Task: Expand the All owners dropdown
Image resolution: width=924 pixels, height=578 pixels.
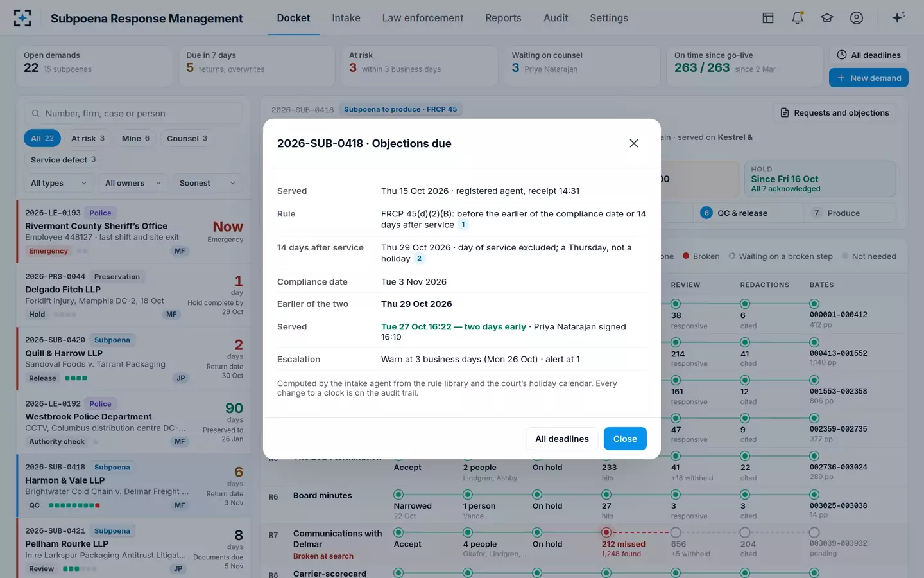Action: [133, 183]
